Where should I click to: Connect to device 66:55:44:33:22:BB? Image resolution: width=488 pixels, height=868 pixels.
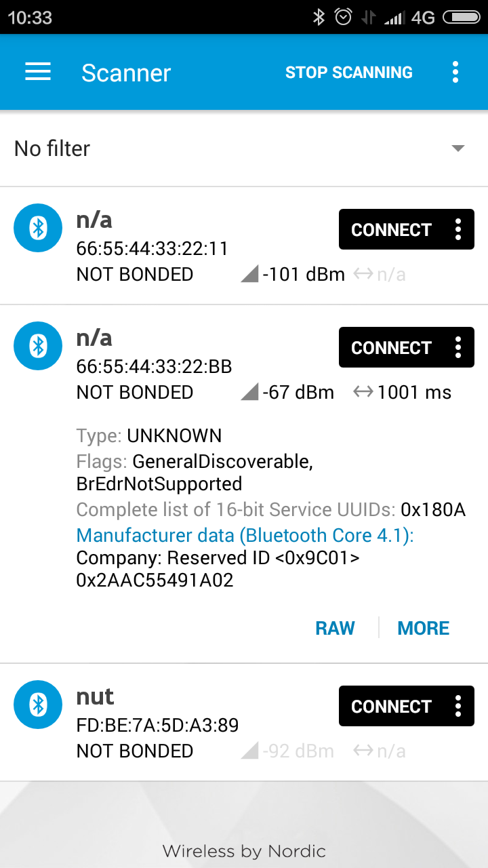pyautogui.click(x=391, y=348)
